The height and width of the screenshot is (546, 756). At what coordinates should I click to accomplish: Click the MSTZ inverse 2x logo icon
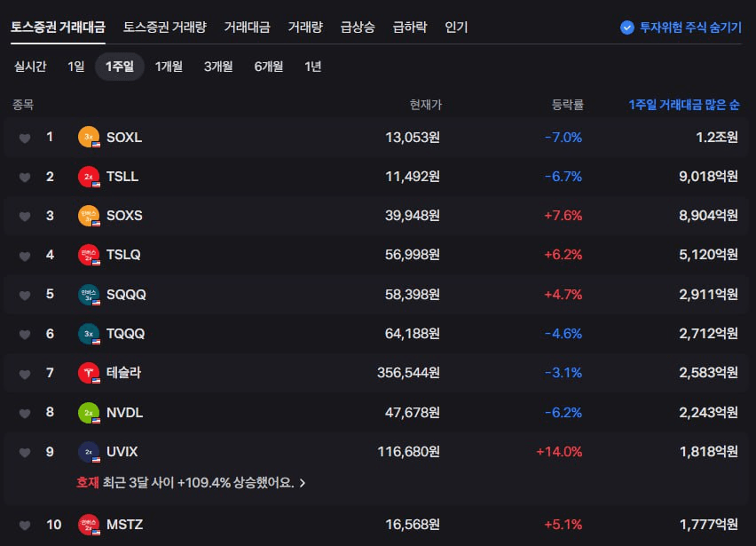[x=89, y=525]
